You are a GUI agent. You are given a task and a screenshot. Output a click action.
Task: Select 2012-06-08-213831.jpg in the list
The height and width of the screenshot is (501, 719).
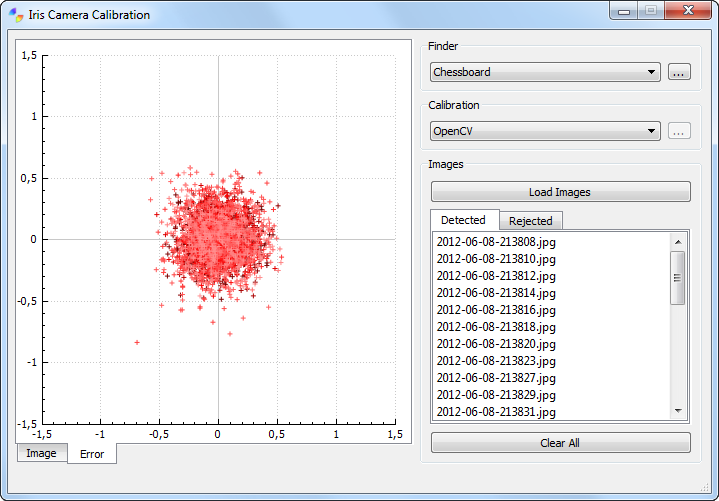click(552, 412)
